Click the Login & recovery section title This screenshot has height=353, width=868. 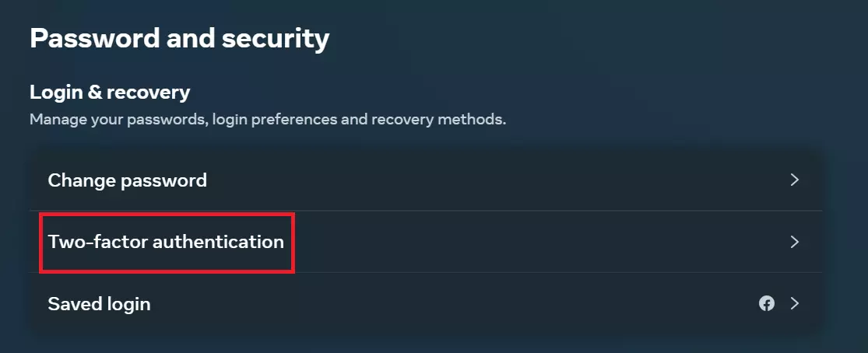click(110, 93)
